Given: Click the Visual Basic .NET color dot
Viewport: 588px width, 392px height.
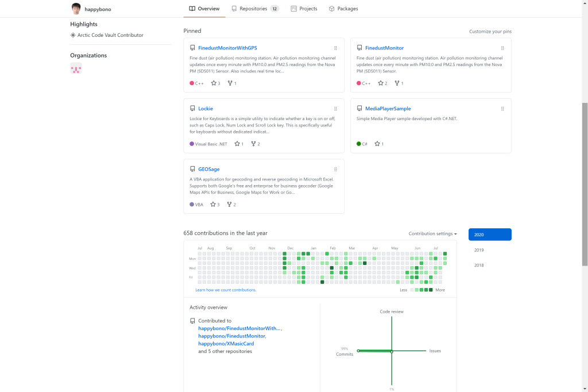Looking at the screenshot, I should (x=192, y=144).
